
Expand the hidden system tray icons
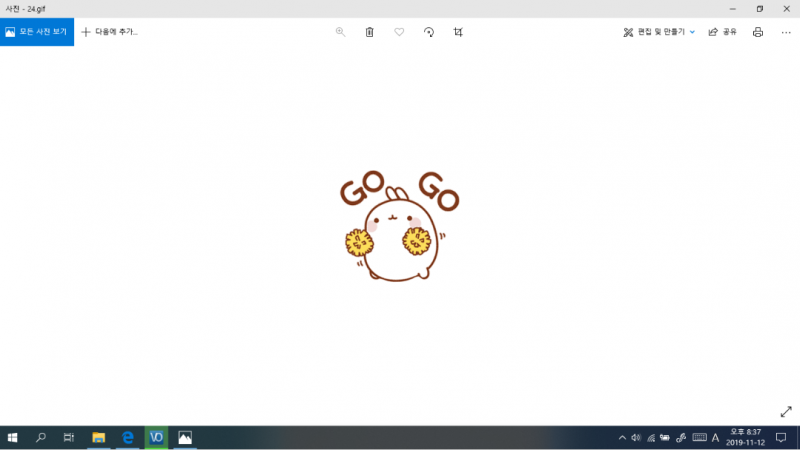622,438
